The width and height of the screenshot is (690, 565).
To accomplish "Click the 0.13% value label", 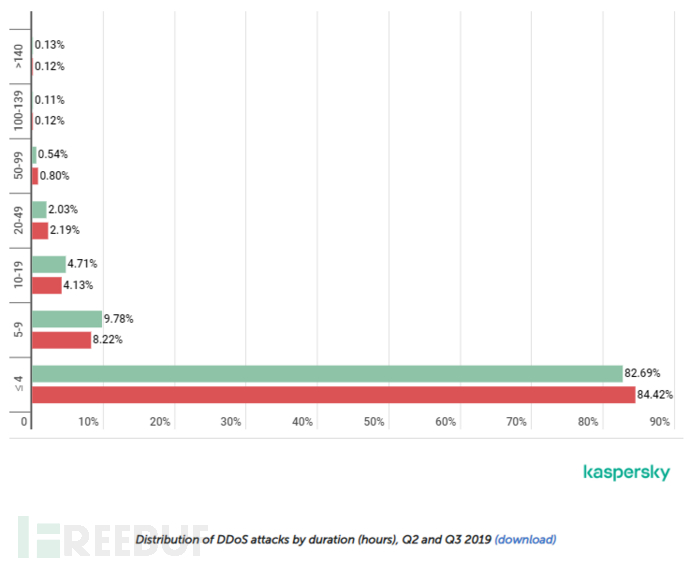I will point(50,45).
